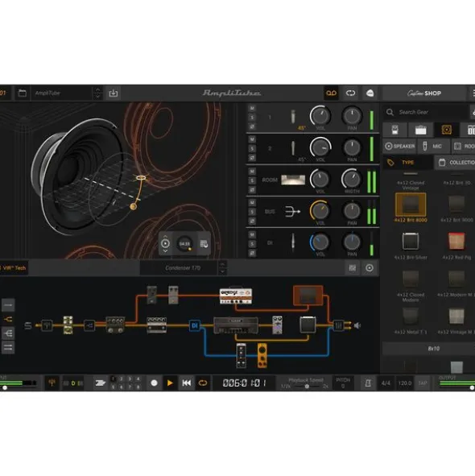Image resolution: width=475 pixels, height=476 pixels.
Task: Click the mixer block before output
Action: pos(338,325)
